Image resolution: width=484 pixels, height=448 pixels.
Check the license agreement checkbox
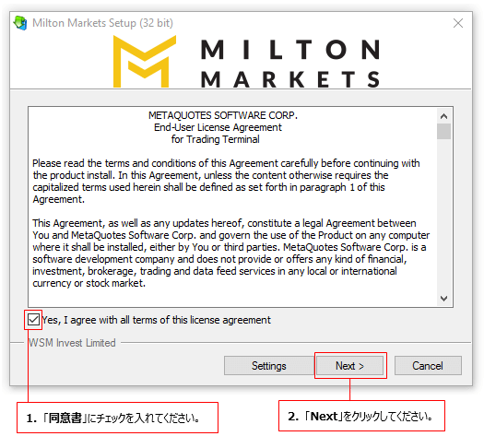coord(33,320)
